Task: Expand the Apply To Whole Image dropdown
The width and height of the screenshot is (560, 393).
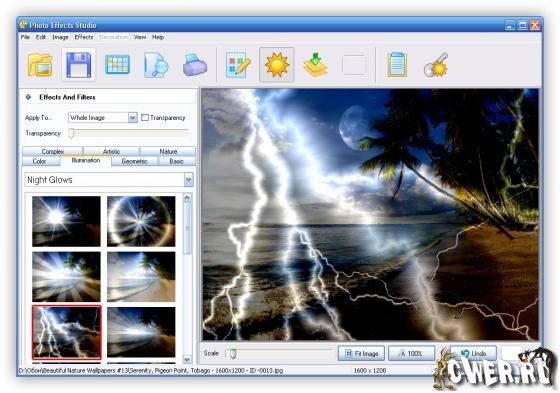Action: click(x=132, y=118)
